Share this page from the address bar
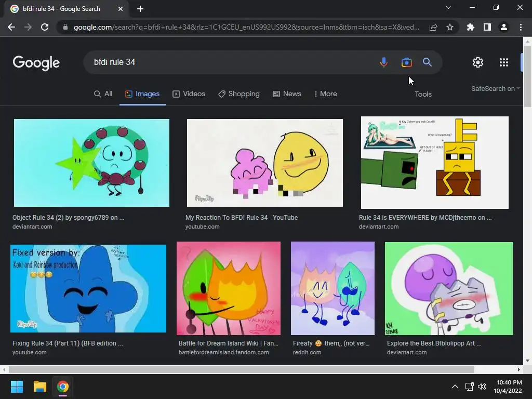The image size is (532, 399). (433, 27)
